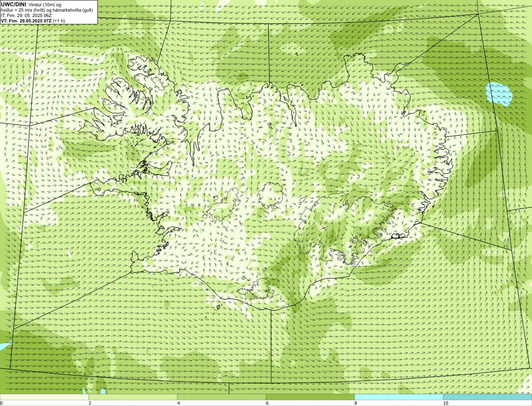Click the colorbar tick label "8"

point(356,403)
